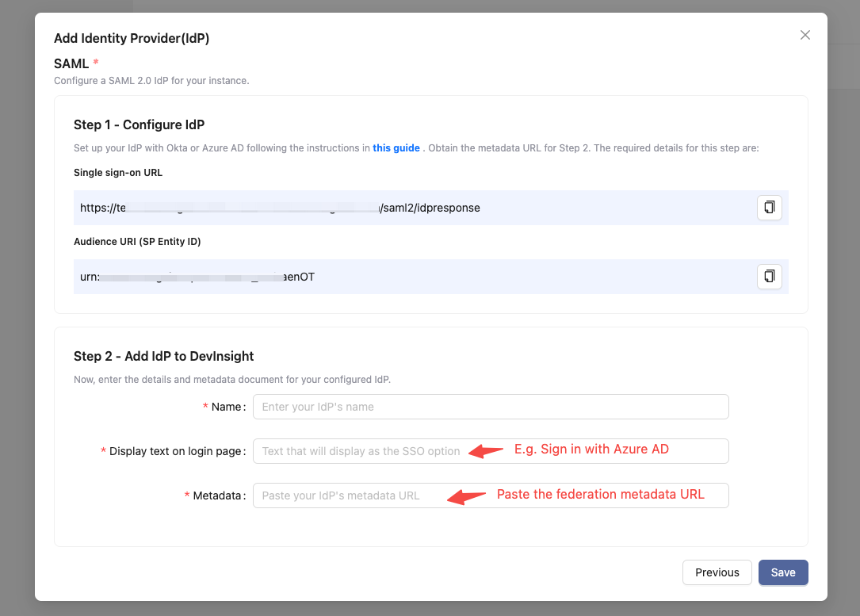The image size is (860, 616).
Task: Click the "Display text on login page" label
Action: [x=174, y=451]
